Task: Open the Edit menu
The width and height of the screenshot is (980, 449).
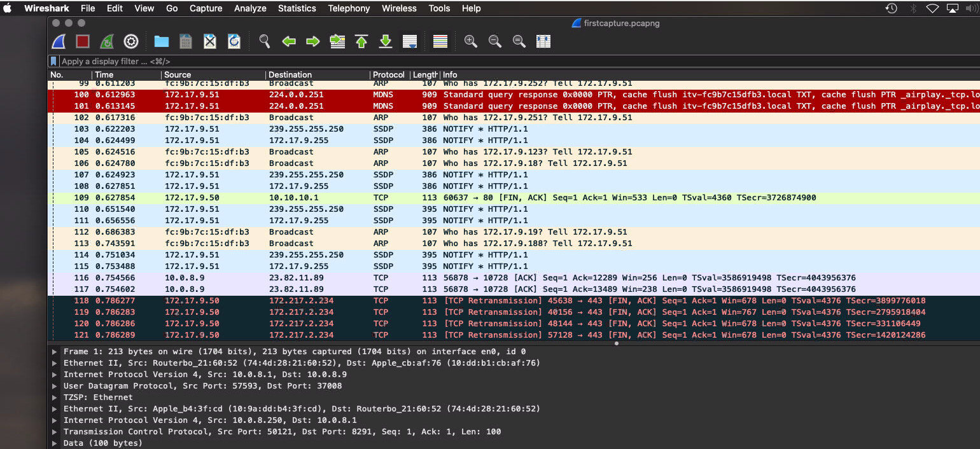Action: (115, 8)
